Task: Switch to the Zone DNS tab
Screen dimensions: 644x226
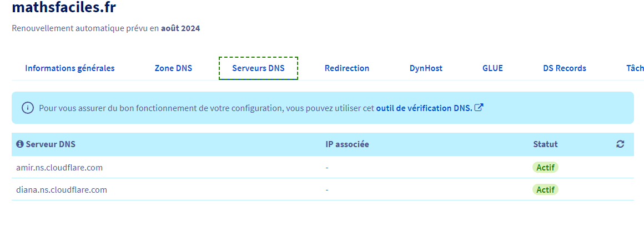Action: click(173, 68)
